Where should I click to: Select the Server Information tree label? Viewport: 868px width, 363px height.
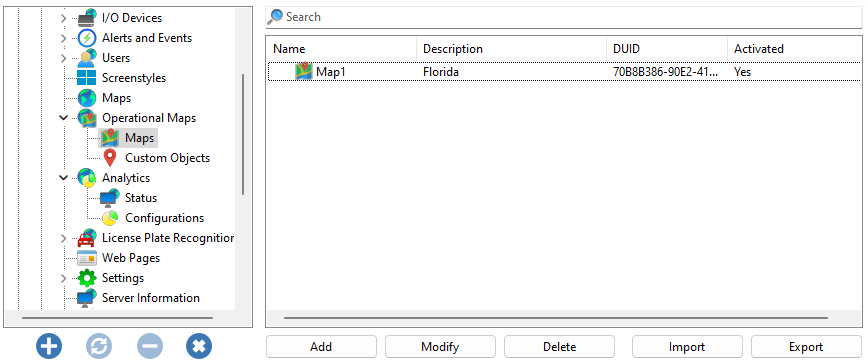(151, 298)
